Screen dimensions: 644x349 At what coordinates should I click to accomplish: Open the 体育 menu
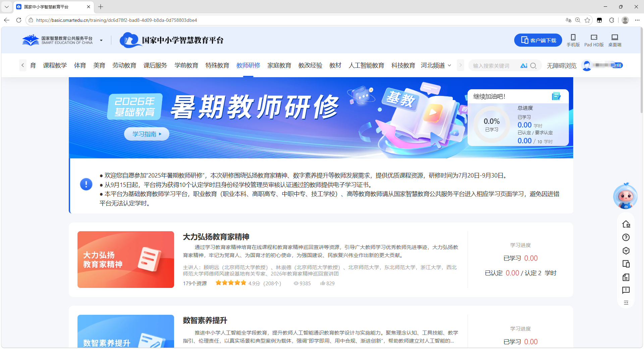80,65
